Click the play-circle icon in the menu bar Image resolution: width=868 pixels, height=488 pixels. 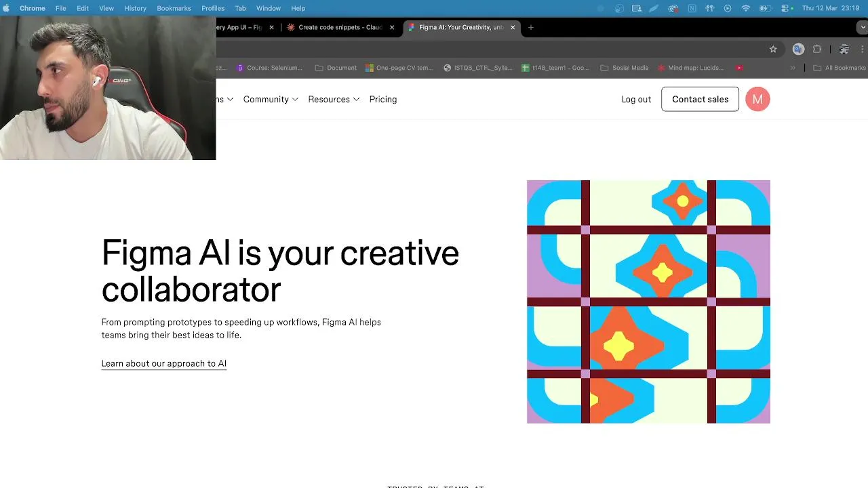coord(728,8)
